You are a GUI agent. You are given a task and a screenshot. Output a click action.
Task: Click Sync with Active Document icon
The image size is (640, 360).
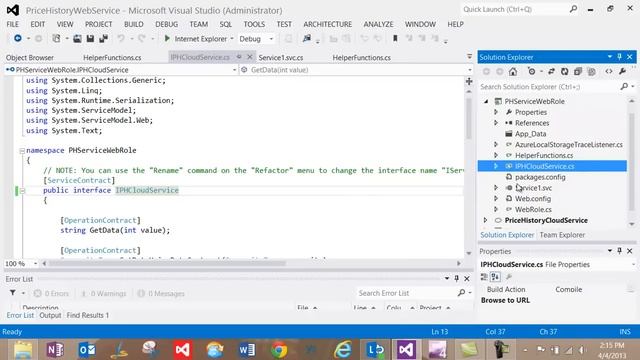[551, 71]
